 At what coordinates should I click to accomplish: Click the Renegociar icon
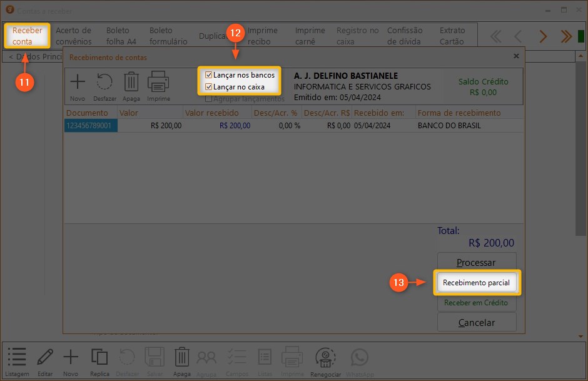coord(325,359)
